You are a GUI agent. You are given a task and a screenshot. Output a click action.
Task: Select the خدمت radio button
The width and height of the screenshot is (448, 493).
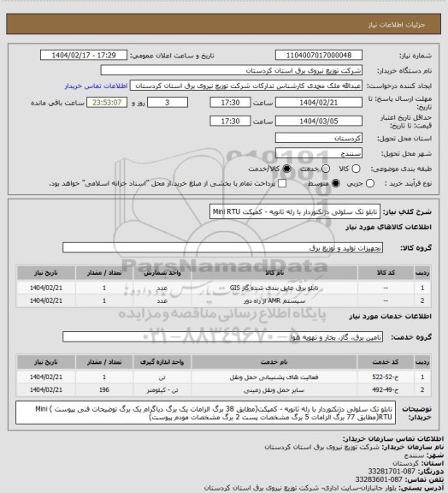pos(326,169)
